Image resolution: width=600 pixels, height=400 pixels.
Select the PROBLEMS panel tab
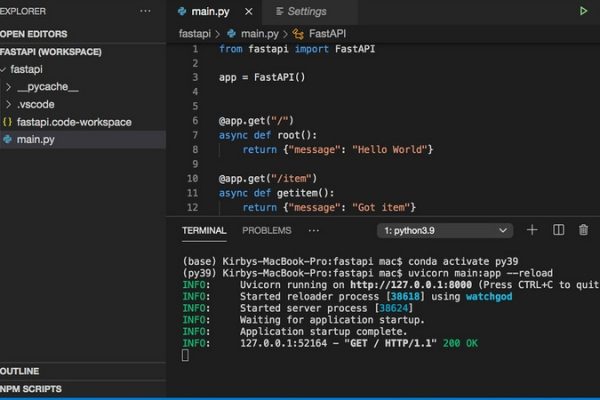(267, 230)
